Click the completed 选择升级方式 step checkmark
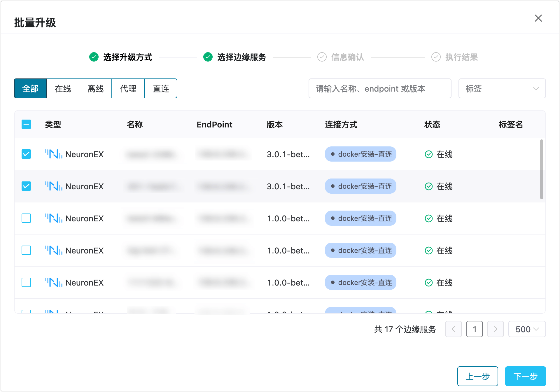The width and height of the screenshot is (560, 392). click(x=94, y=57)
